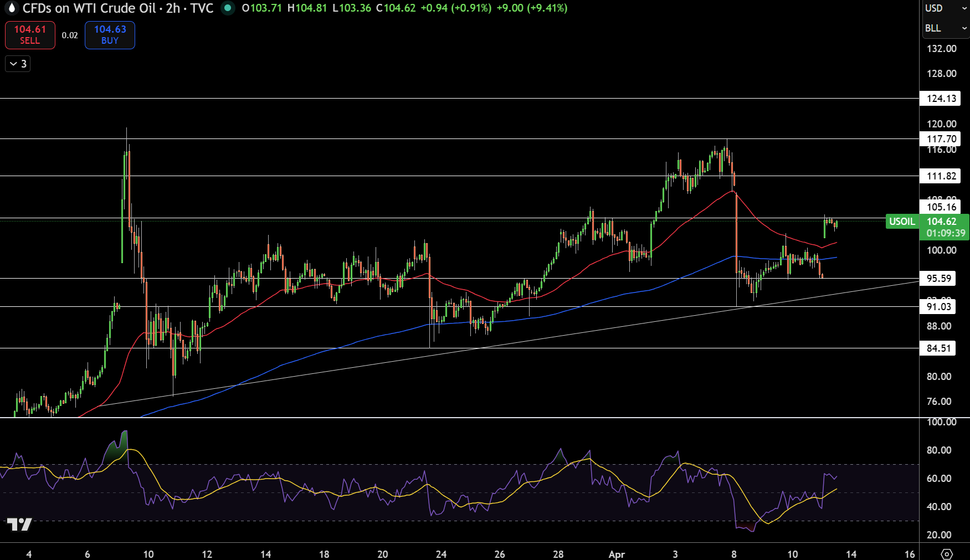
Task: Click the CFDs on WTI Crude Oil title
Action: pos(89,8)
